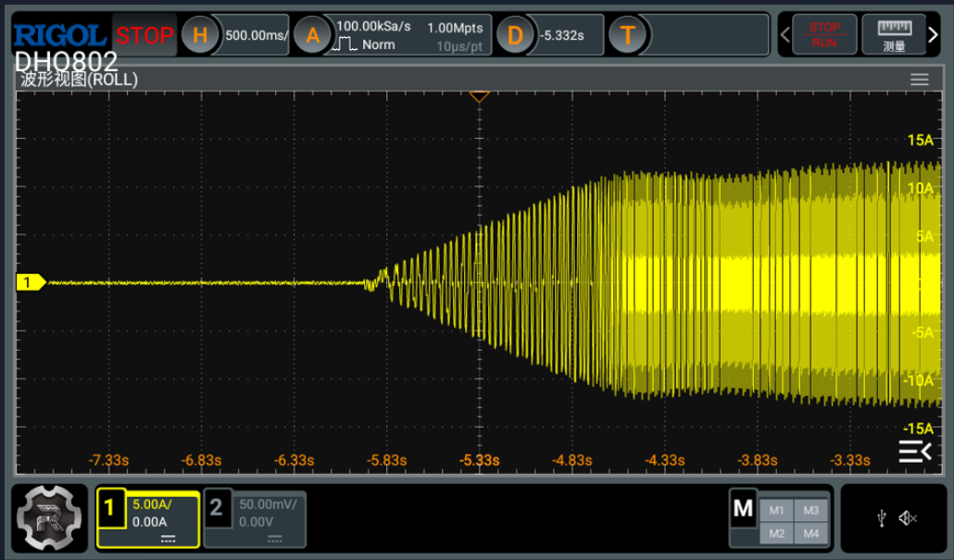
Task: Click the channel 1 DC coupling symbol
Action: (x=168, y=539)
